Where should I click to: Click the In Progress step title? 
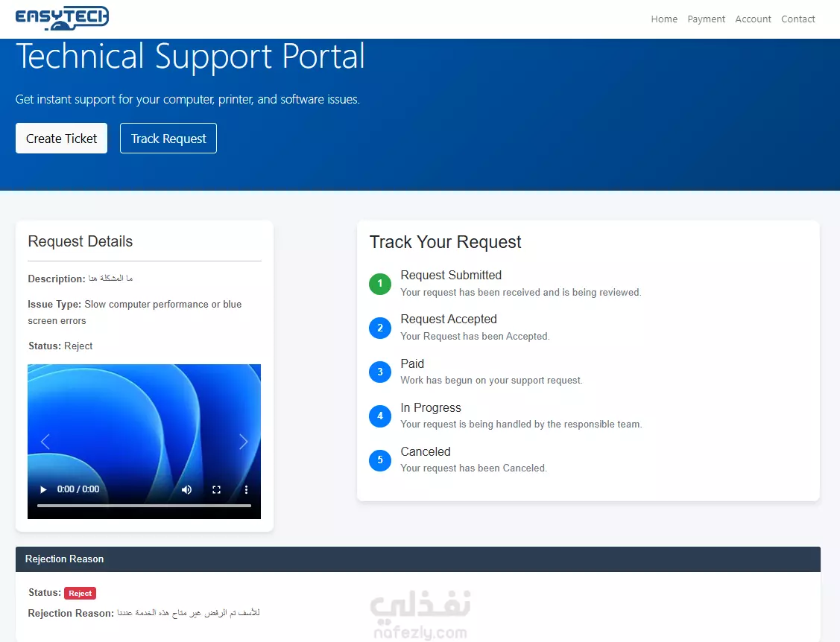[x=431, y=407]
